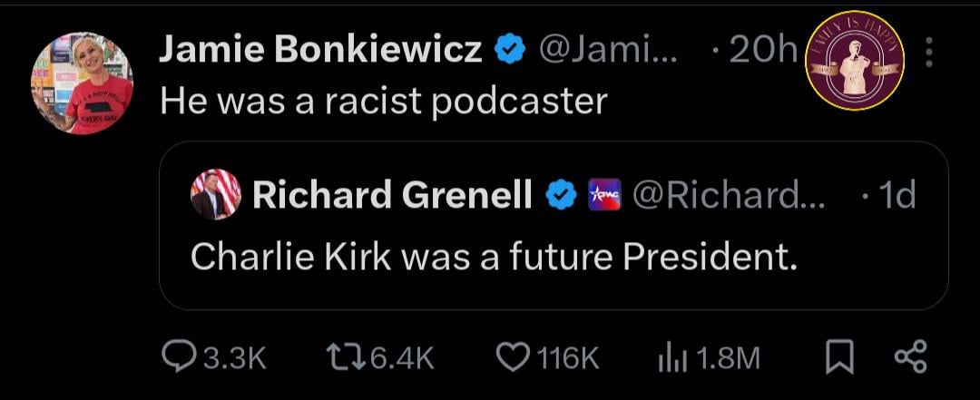Click the Jamie Bonkiewicz display name
The height and width of the screenshot is (400, 980).
[x=320, y=53]
